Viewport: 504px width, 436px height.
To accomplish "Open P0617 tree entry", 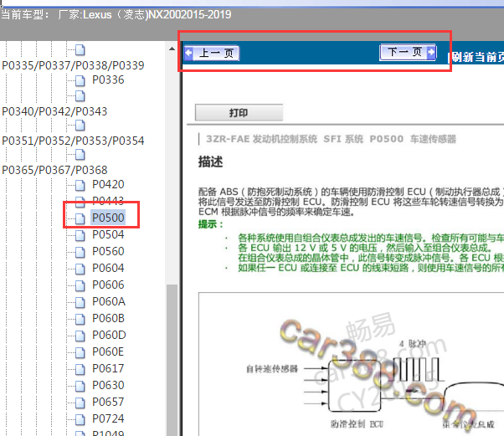I will [108, 368].
